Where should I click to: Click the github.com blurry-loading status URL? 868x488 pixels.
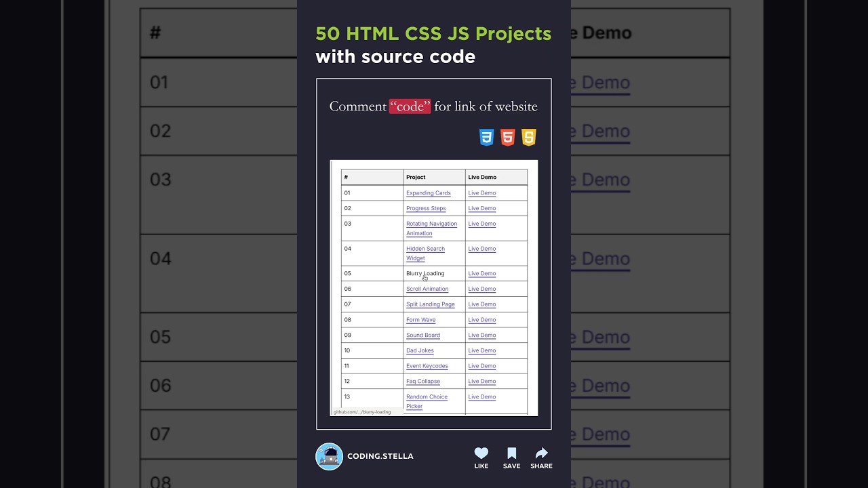[362, 412]
